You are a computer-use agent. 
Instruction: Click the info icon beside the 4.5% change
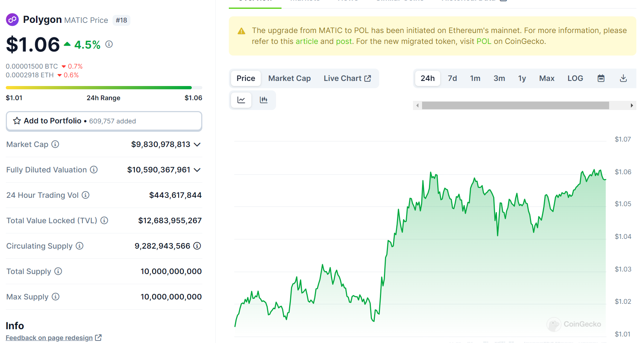click(109, 44)
